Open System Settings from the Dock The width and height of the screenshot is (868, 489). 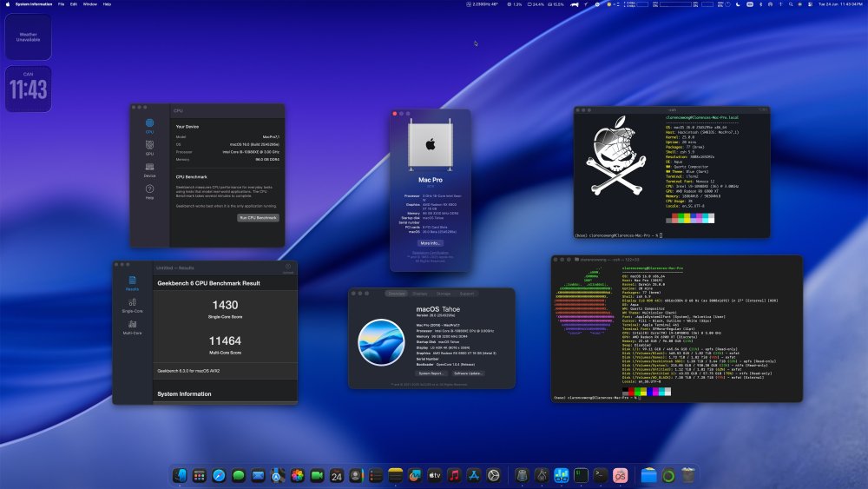(493, 475)
